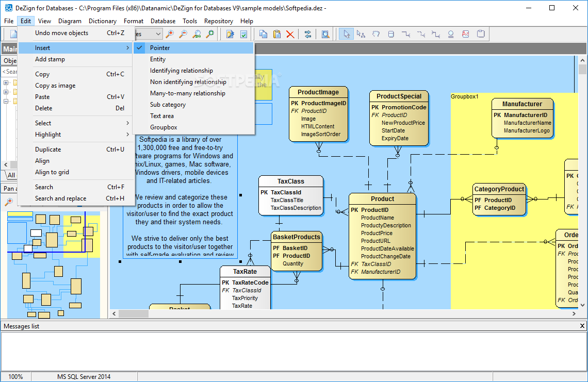Open the zoom level combo box in toolbar
The image size is (588, 382).
(158, 34)
